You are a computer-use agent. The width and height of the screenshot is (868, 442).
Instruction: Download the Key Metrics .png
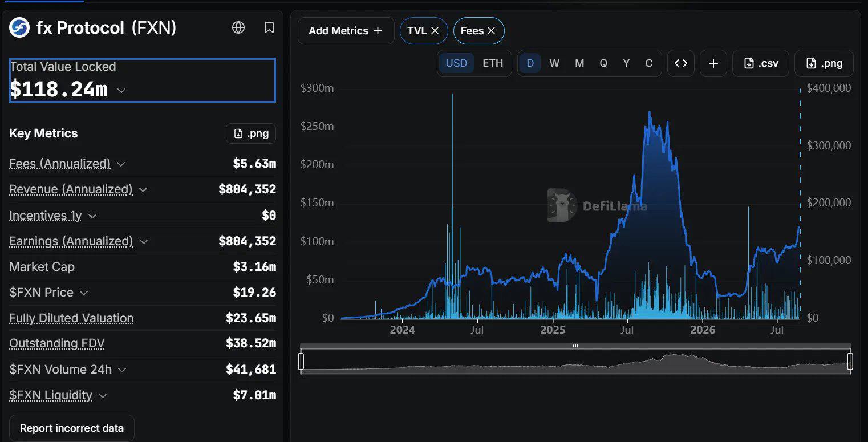pyautogui.click(x=251, y=133)
